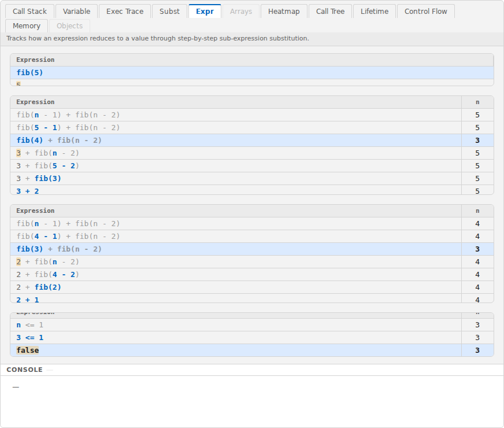Open the Exec Trace tab

[125, 11]
